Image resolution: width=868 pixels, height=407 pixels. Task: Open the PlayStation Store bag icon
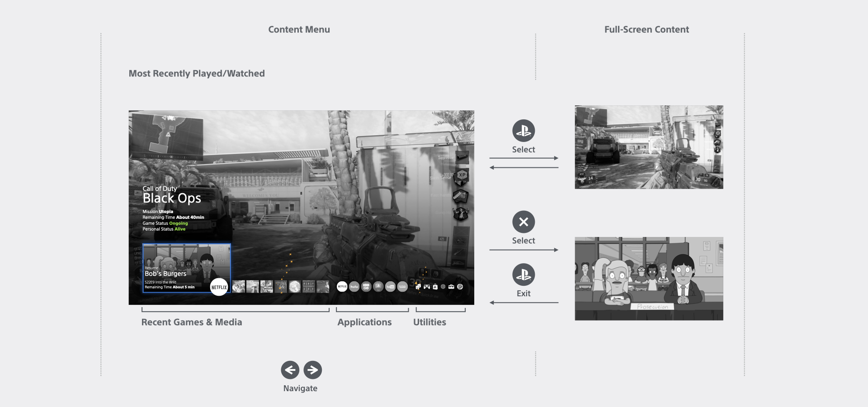click(x=435, y=287)
